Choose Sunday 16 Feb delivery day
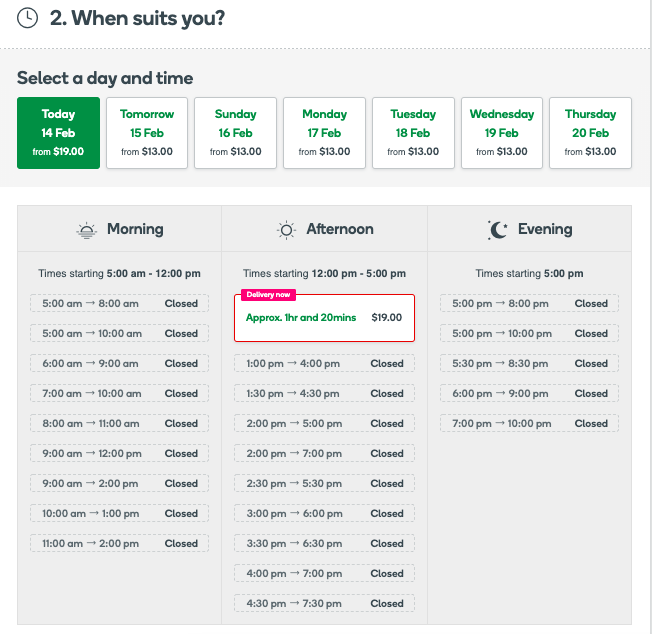The image size is (652, 634). 235,133
